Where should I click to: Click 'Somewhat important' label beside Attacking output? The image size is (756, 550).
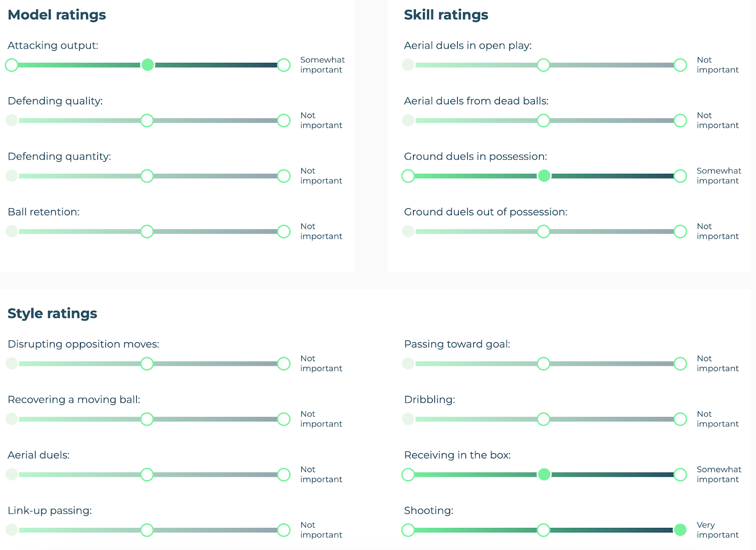click(322, 65)
